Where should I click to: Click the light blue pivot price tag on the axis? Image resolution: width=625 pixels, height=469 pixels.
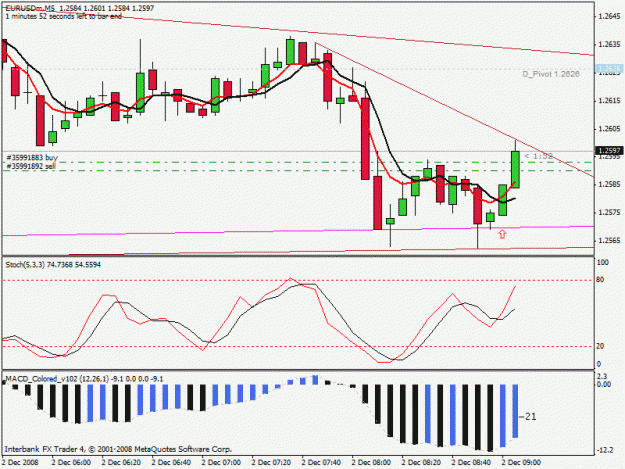coord(609,69)
